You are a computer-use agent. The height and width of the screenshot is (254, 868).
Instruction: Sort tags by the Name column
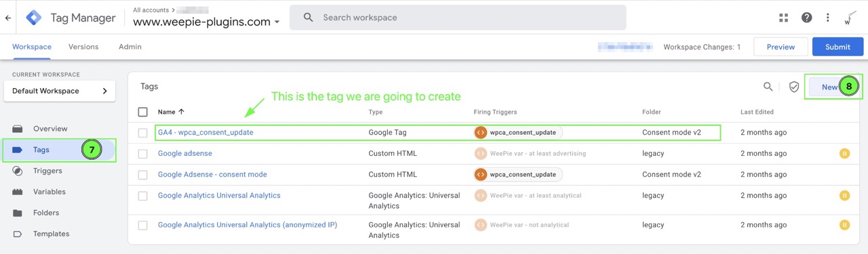coord(171,112)
